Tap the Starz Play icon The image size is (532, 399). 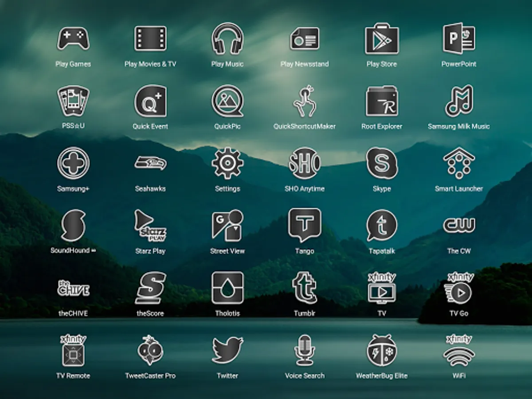click(150, 226)
